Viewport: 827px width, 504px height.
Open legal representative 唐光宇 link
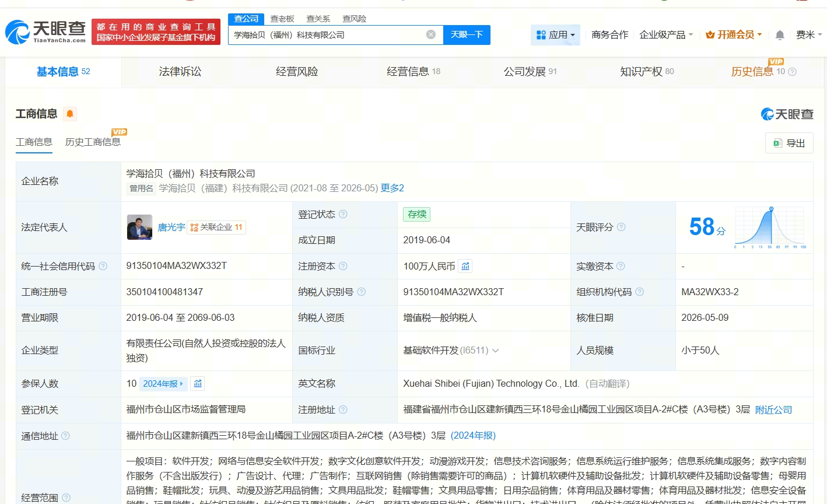pyautogui.click(x=171, y=227)
